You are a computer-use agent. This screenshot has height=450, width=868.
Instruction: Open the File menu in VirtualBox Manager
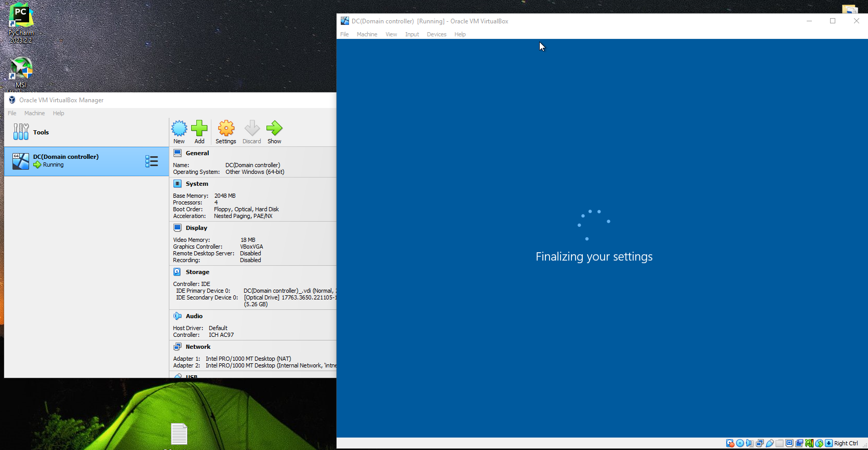pyautogui.click(x=12, y=113)
